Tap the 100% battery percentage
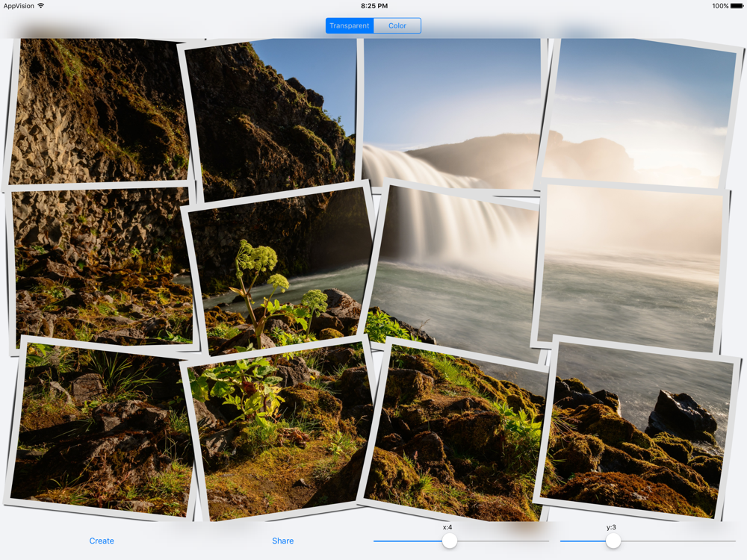This screenshot has height=560, width=747. (x=720, y=6)
